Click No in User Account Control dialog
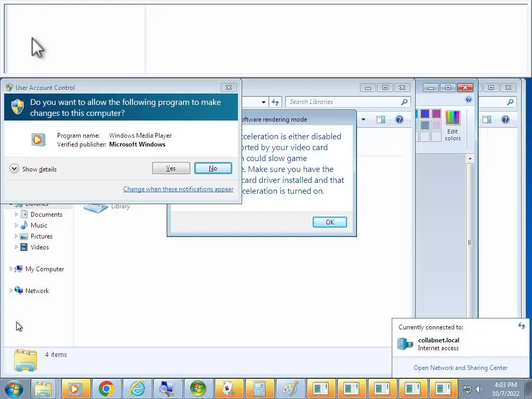Screen dimensions: 532x399 213,168
